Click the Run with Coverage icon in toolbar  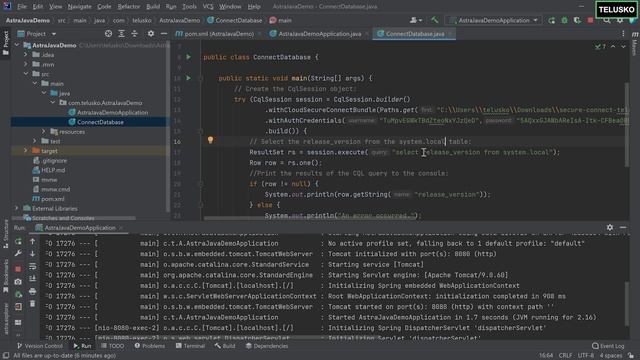577,20
